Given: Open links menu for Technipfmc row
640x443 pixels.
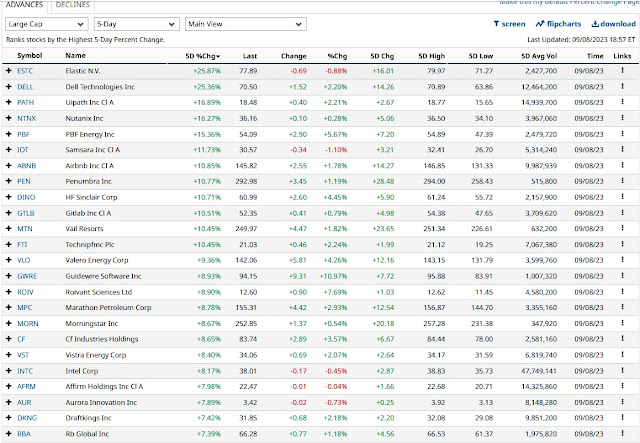Looking at the screenshot, I should point(622,244).
